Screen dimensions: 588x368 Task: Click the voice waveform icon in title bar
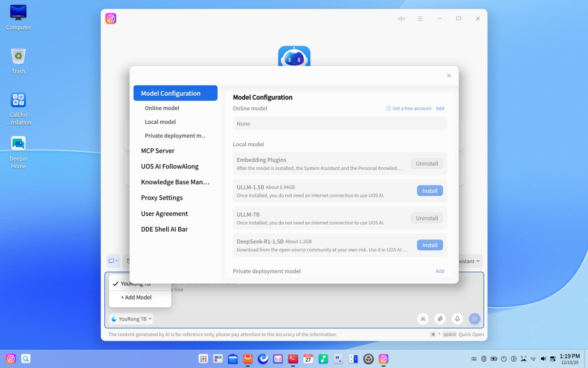coord(401,18)
